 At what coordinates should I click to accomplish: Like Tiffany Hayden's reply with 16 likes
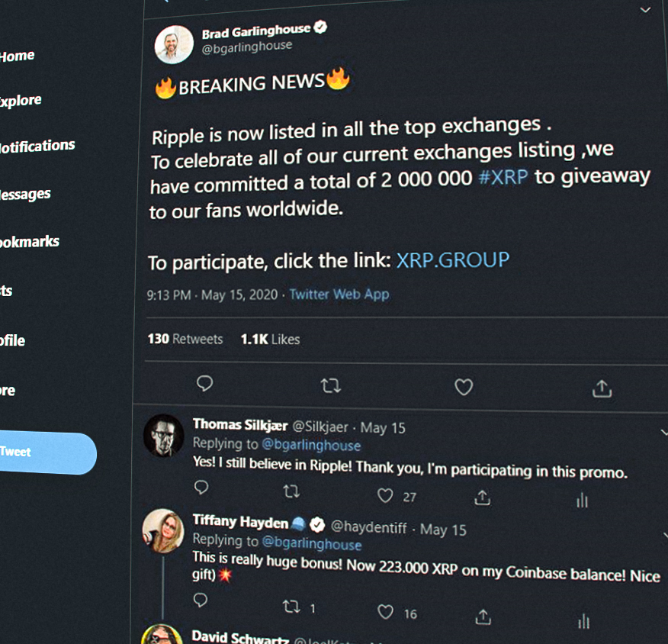386,612
